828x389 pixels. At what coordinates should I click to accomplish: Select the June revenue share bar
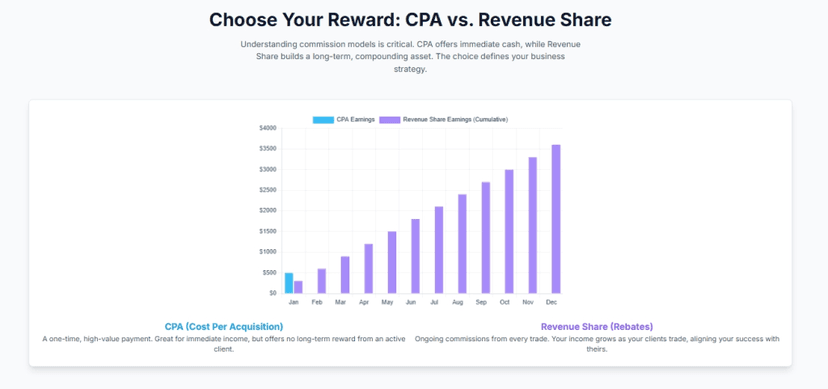(416, 256)
